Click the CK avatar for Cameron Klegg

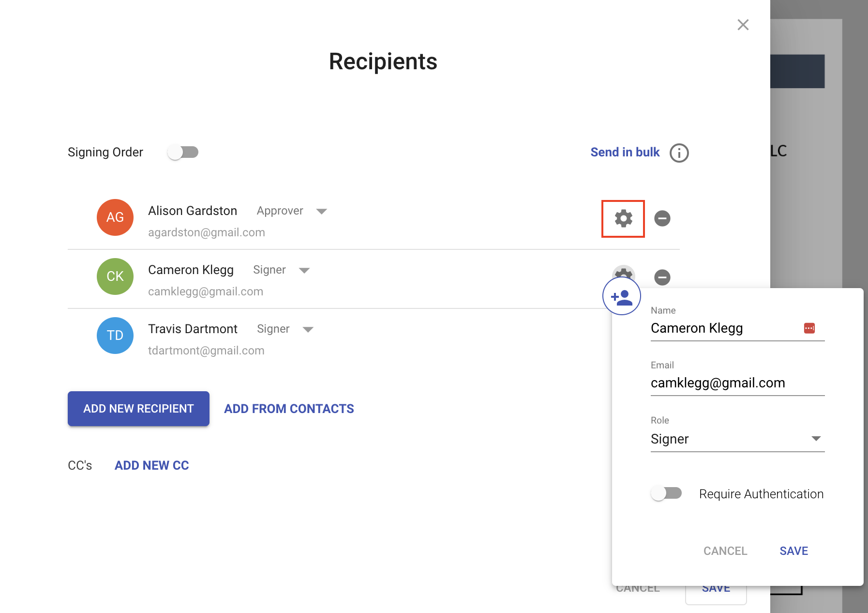115,276
